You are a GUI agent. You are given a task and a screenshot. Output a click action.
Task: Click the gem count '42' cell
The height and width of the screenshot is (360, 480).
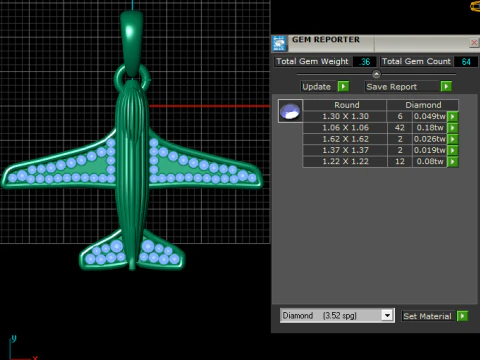[400, 128]
